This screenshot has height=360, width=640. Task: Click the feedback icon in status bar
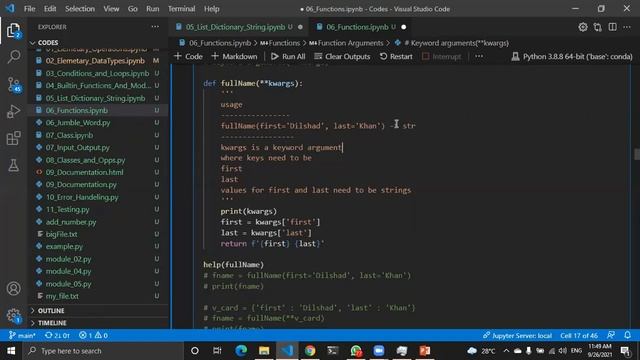click(611, 335)
